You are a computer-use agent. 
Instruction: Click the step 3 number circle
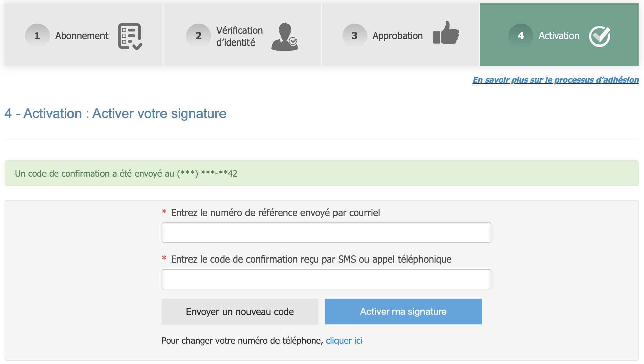354,36
